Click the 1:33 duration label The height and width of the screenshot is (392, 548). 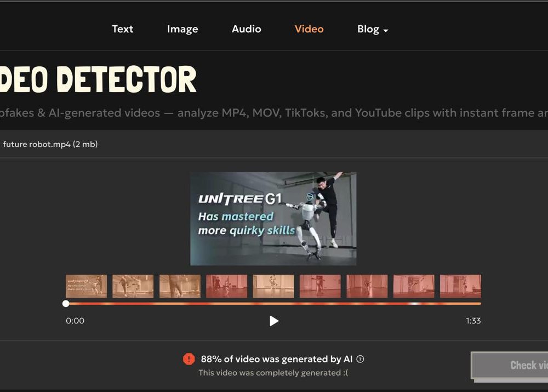coord(473,321)
